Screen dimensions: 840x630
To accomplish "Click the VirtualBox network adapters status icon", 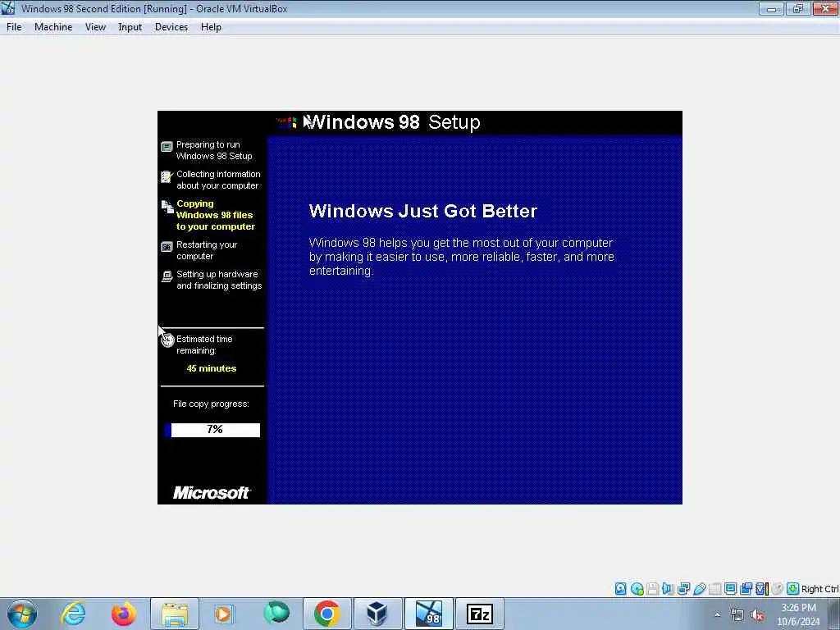I will (x=683, y=589).
